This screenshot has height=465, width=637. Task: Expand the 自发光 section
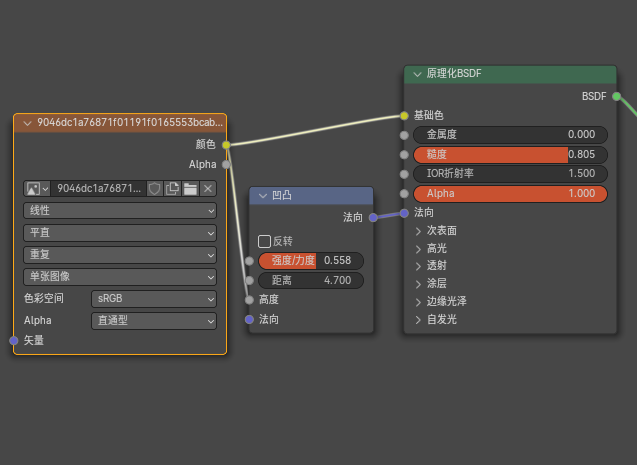(x=419, y=319)
